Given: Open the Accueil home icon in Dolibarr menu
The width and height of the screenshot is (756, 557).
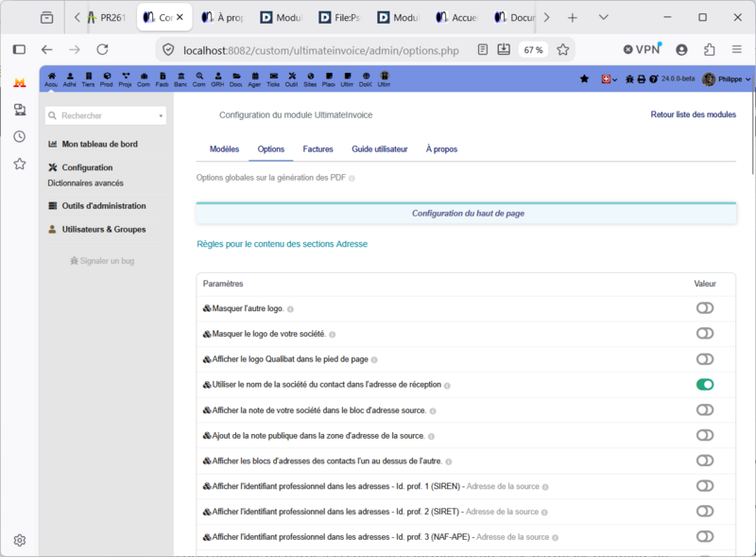Looking at the screenshot, I should click(x=51, y=79).
